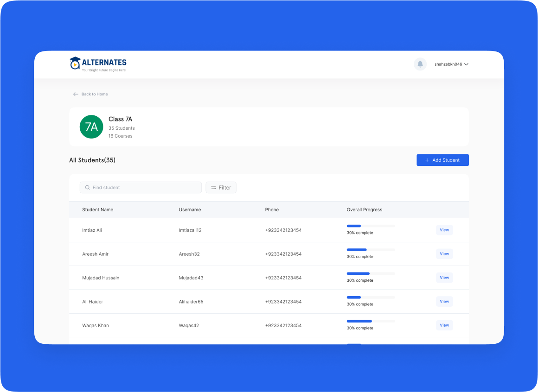This screenshot has height=392, width=538.
Task: Click the Overall Progress column header
Action: click(x=365, y=210)
